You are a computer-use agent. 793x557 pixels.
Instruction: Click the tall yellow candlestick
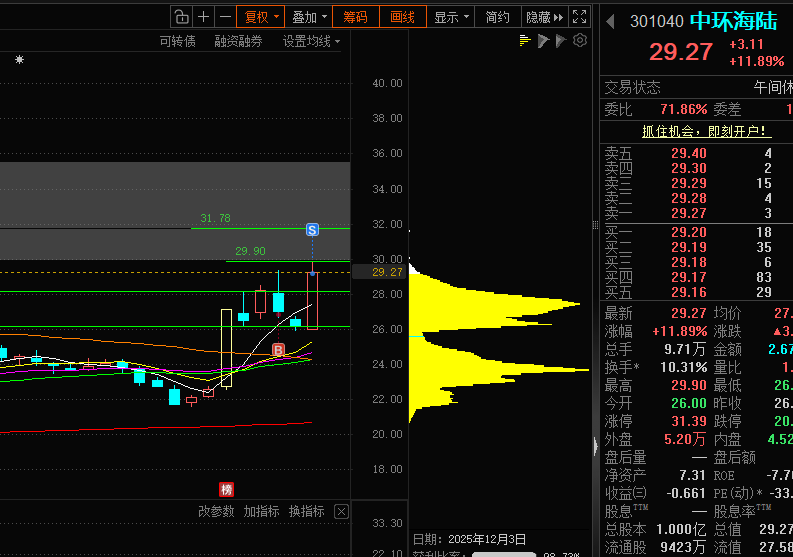(227, 348)
